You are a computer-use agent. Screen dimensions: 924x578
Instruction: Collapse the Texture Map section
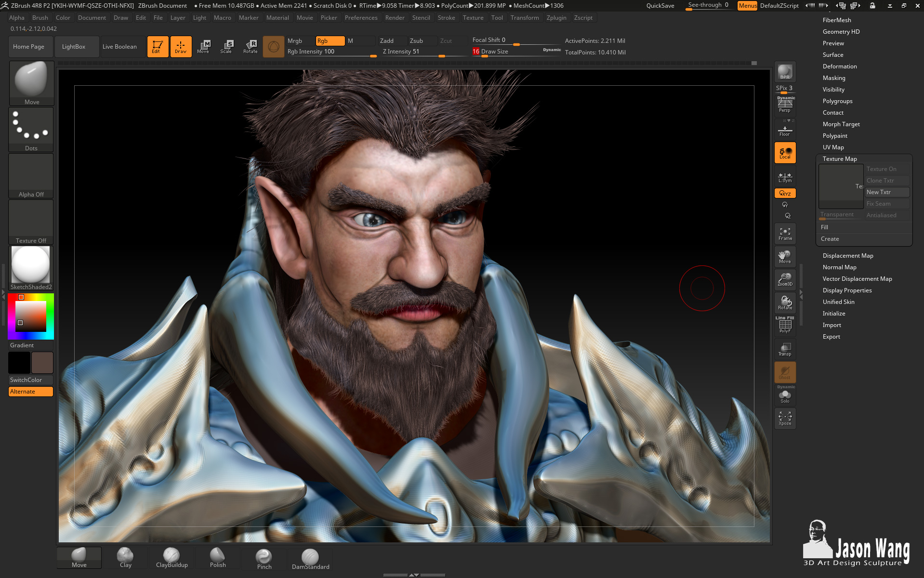tap(840, 159)
